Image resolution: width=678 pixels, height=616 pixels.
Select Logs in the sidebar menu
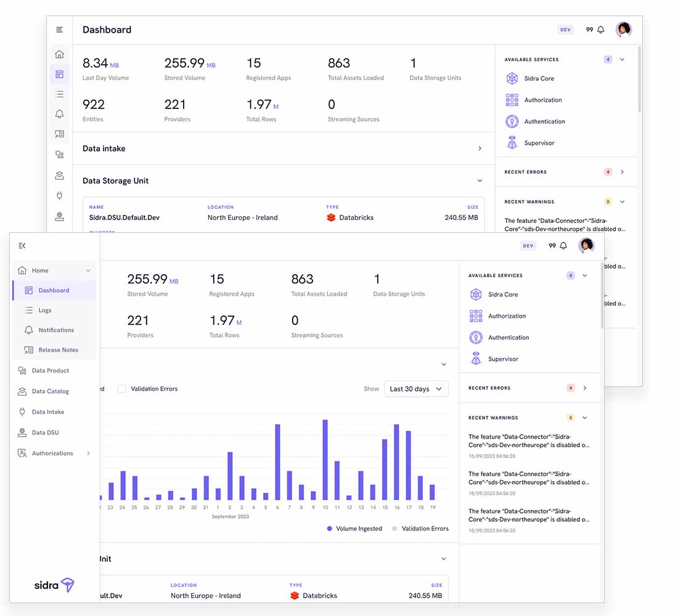(x=45, y=310)
